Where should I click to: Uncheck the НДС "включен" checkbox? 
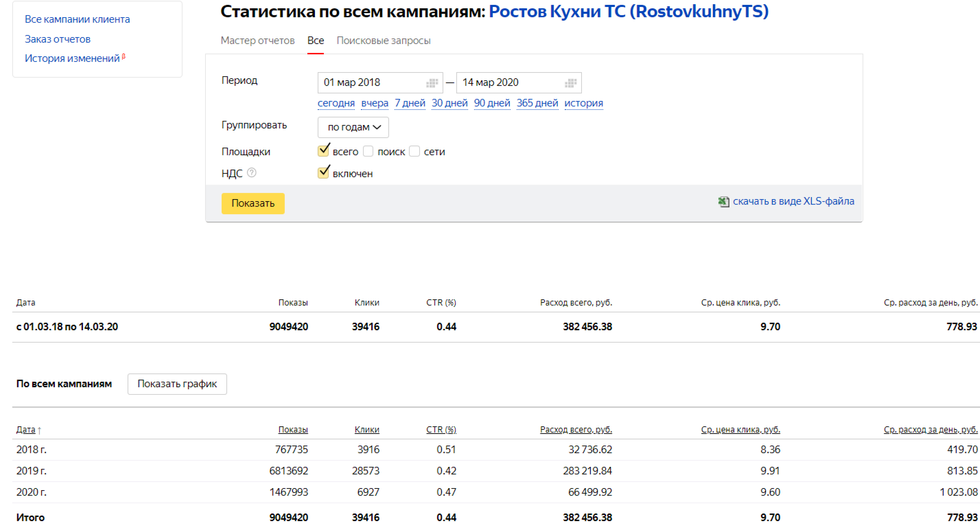point(324,173)
